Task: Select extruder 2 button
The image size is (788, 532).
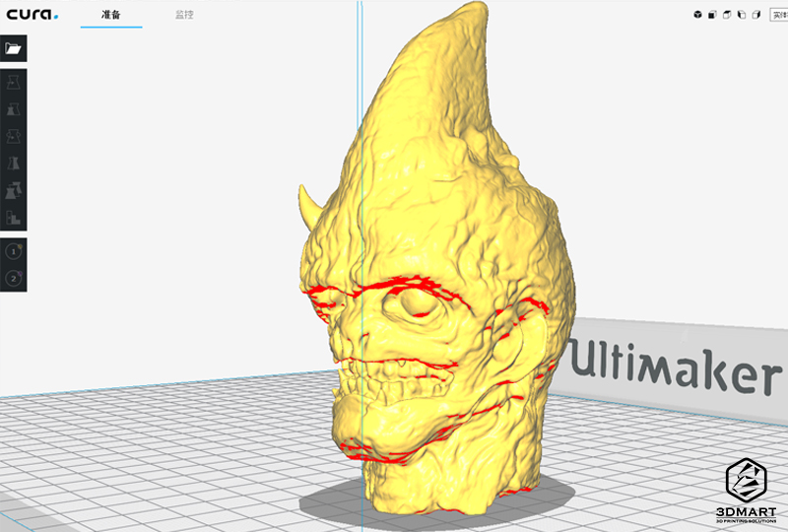Action: pyautogui.click(x=14, y=278)
